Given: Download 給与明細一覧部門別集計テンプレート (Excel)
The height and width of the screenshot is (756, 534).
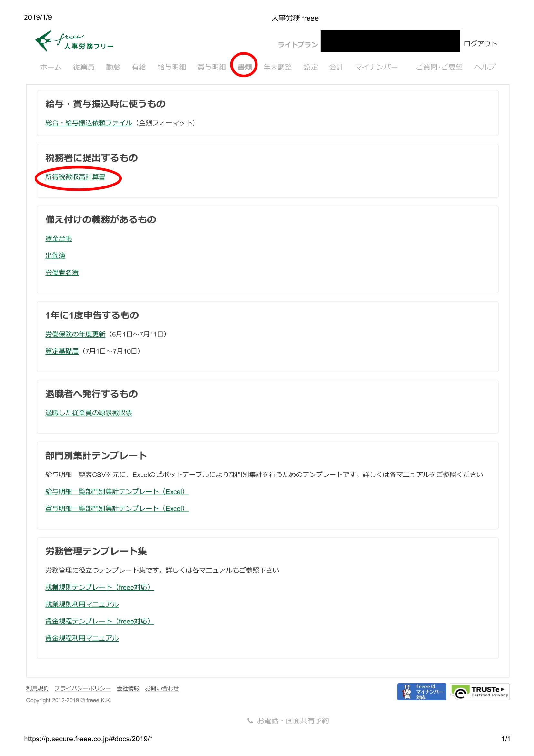Looking at the screenshot, I should coord(117,492).
